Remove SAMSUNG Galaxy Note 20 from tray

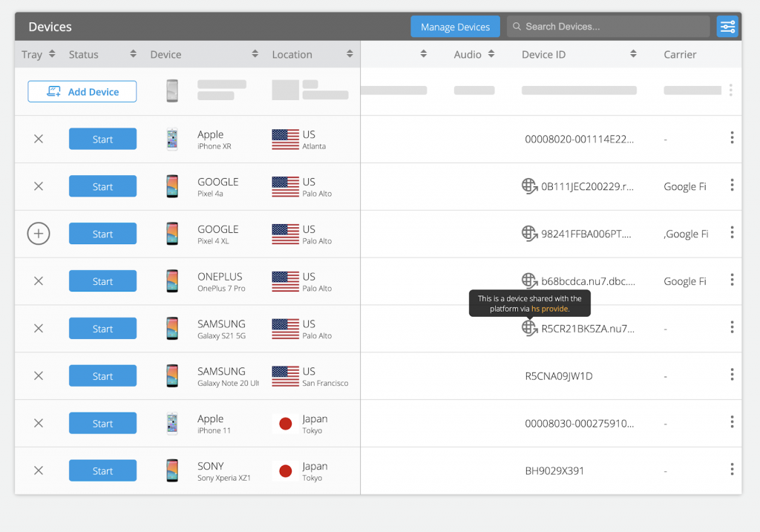(39, 376)
